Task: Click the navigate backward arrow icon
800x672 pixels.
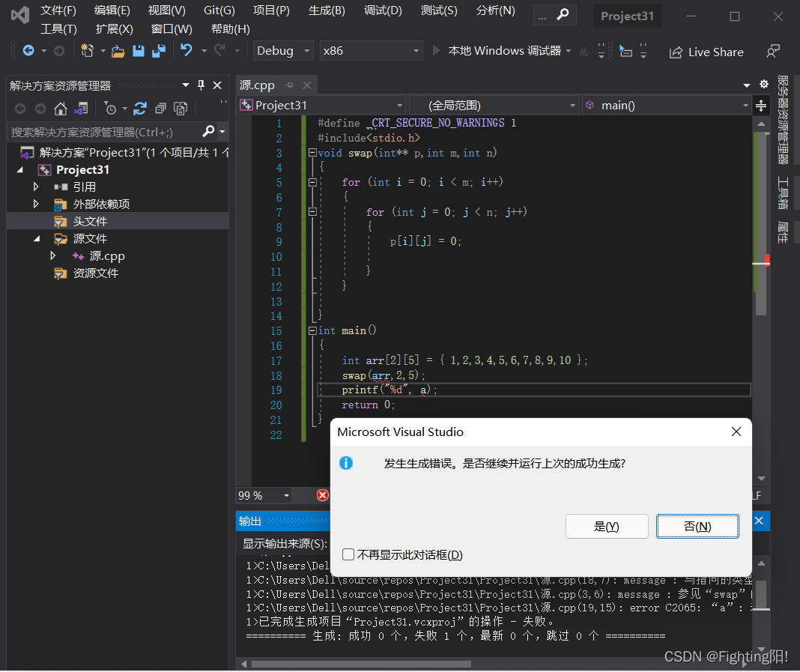Action: click(x=28, y=50)
